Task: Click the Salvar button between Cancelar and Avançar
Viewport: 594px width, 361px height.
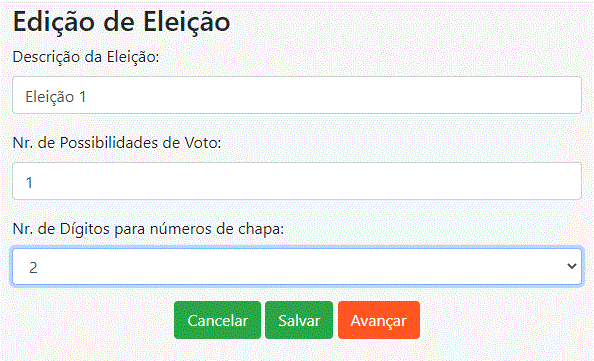Action: tap(299, 320)
